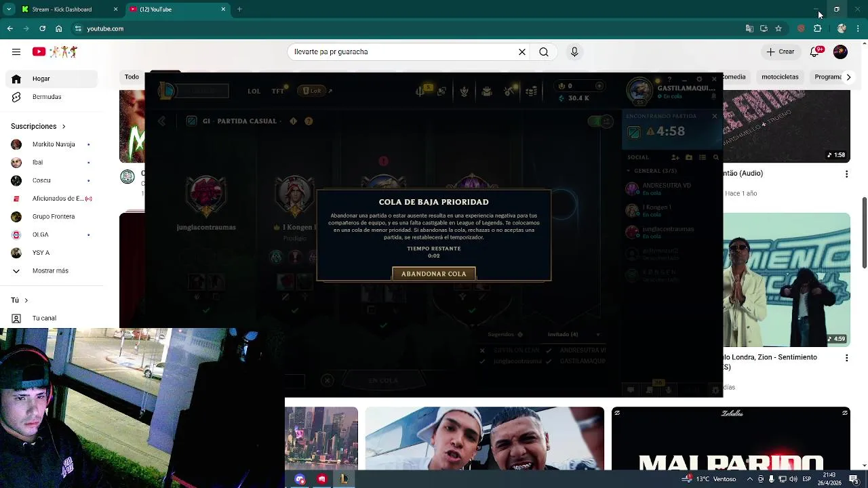Expand the Suscripciones section
Screen dimensions: 868x488
(x=38, y=126)
